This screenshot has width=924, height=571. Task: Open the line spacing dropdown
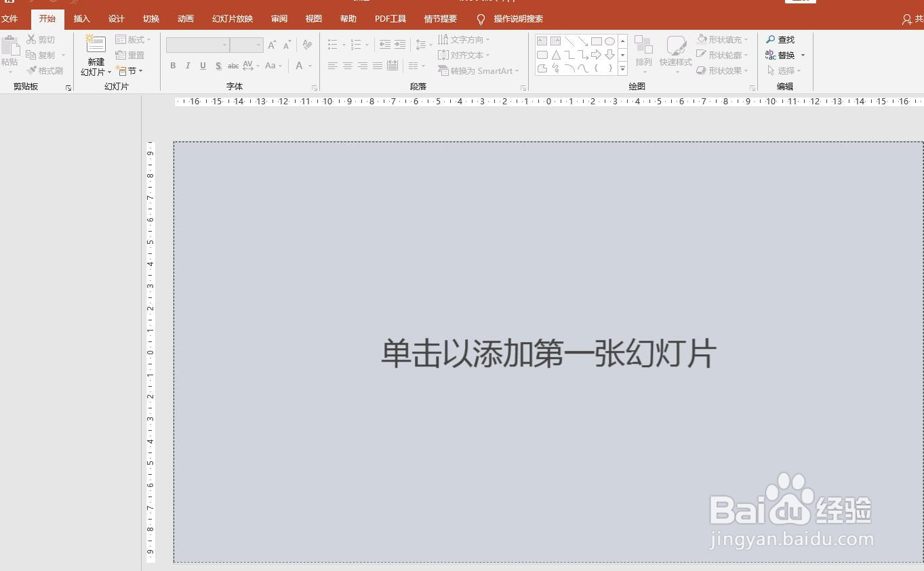tap(424, 45)
